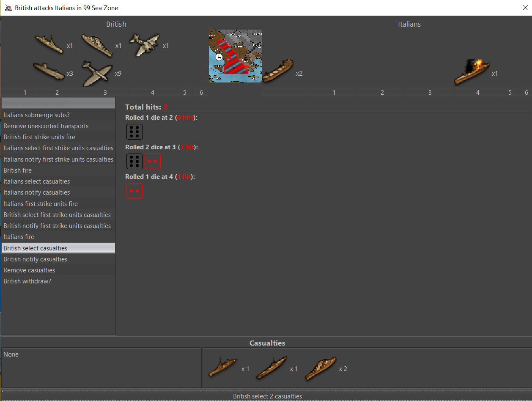Close the battle window
The image size is (532, 401).
click(x=525, y=8)
